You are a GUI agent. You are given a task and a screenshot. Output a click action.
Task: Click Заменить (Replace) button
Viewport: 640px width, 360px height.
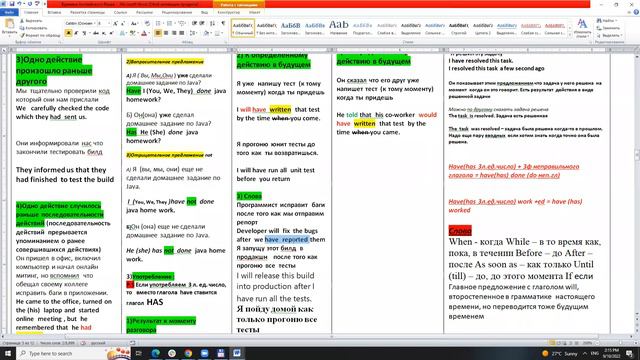coord(608,28)
